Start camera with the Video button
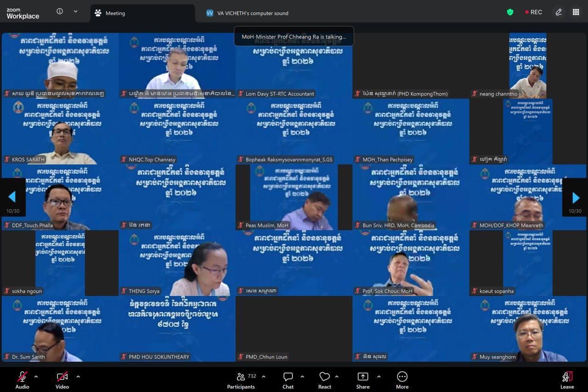The height and width of the screenshot is (392, 588). pos(62,380)
